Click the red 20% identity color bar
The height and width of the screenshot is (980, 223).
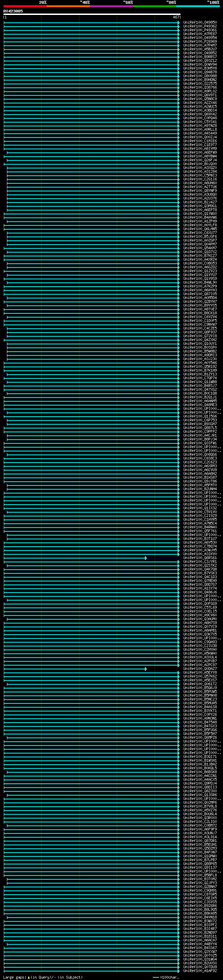coord(25,6)
